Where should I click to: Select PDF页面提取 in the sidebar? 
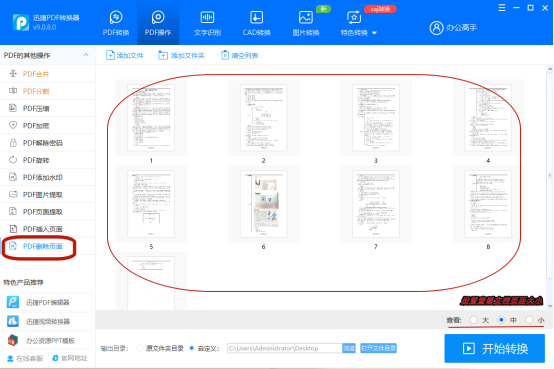(x=48, y=212)
